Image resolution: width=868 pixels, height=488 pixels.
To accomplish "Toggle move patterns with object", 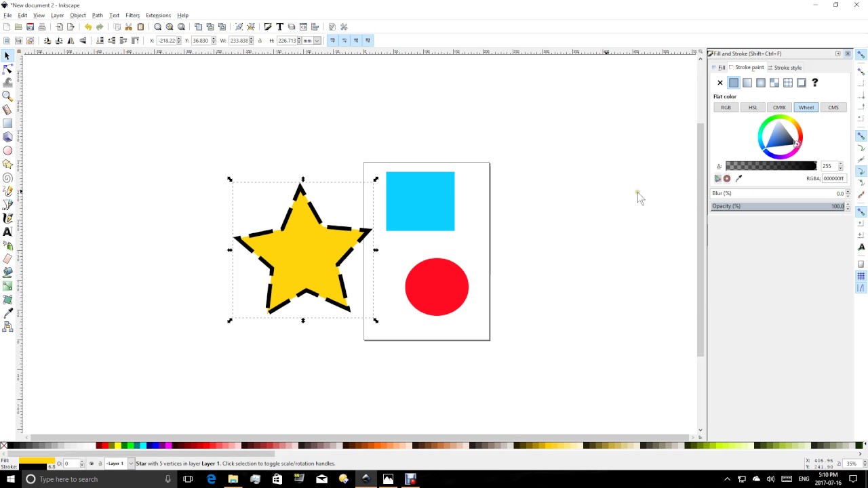I will [x=368, y=41].
